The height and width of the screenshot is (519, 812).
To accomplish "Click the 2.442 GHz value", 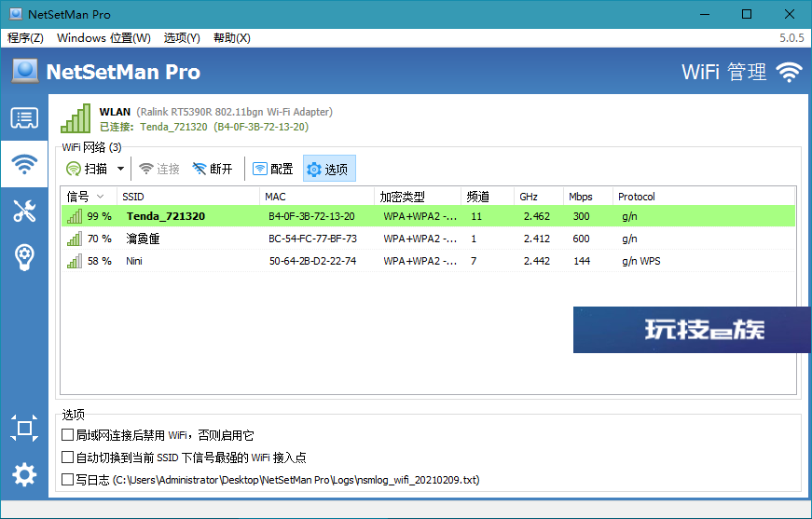I will [536, 261].
